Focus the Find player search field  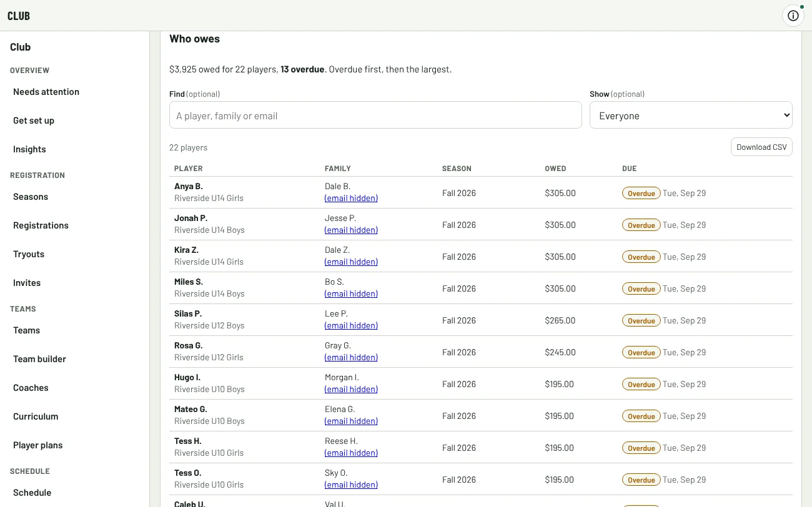[375, 116]
